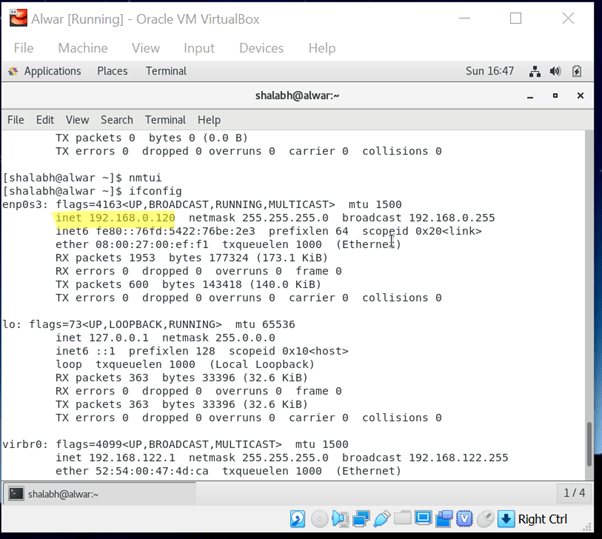Click the keyboard capture arrow icon
Screen dimensions: 602x539
506,519
